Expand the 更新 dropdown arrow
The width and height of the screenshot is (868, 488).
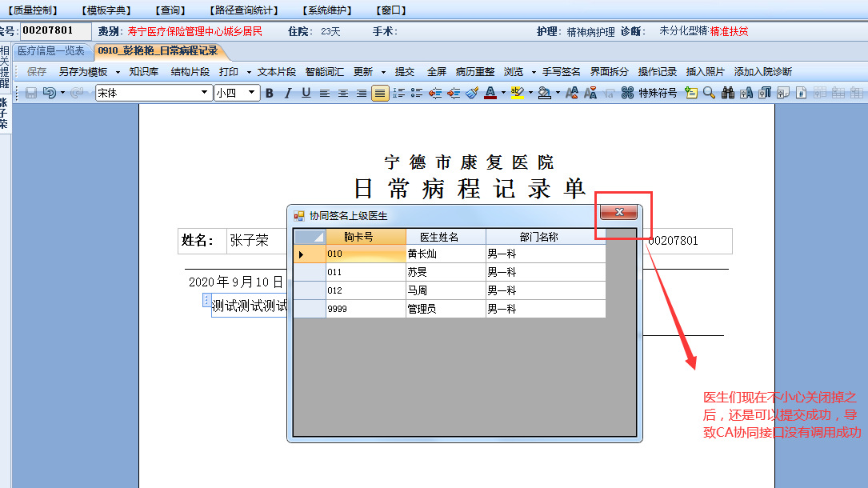[x=383, y=72]
